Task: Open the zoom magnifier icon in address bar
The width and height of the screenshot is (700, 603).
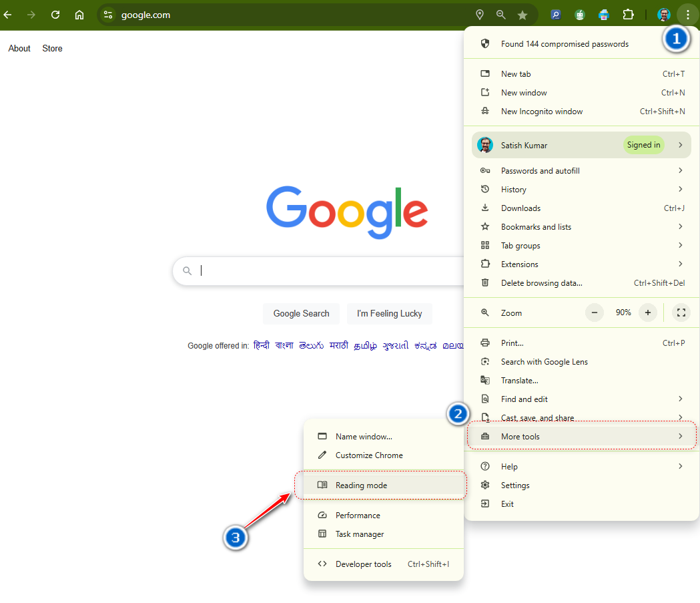Action: pos(501,15)
